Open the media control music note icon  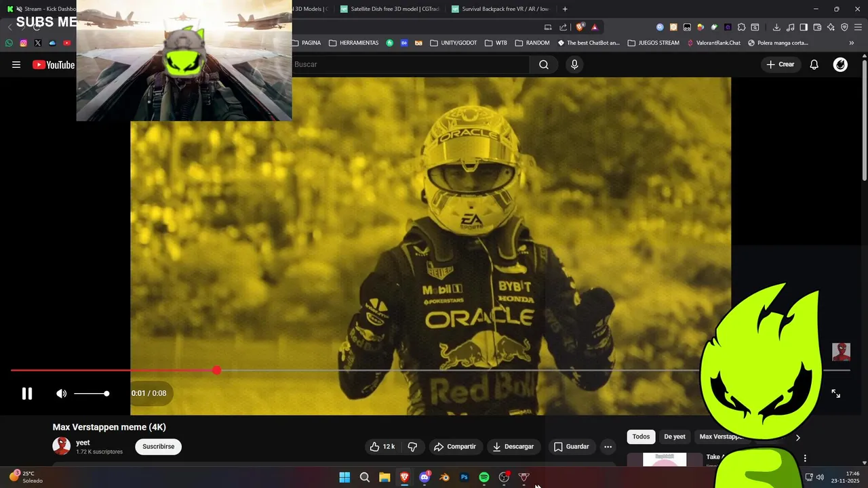[790, 27]
